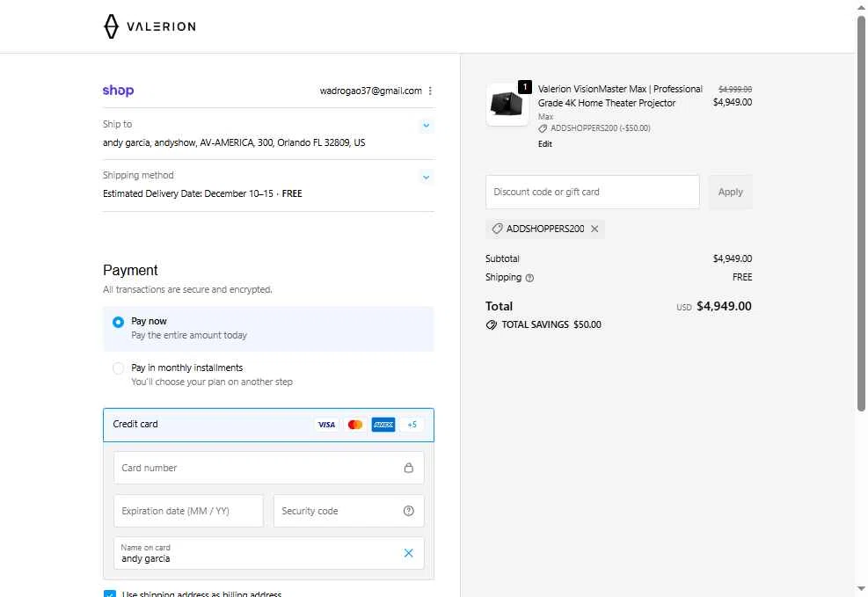This screenshot has width=868, height=597.
Task: Click the Shop Pay logo
Action: coord(118,91)
